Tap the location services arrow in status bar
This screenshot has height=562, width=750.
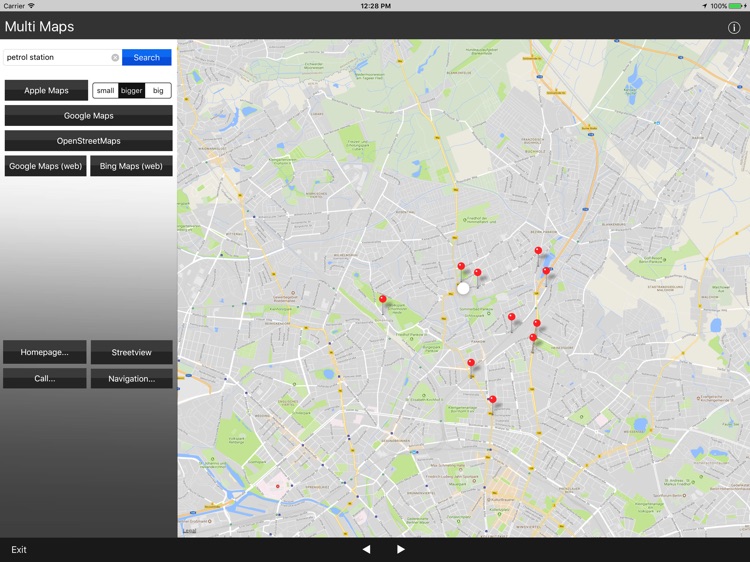704,6
